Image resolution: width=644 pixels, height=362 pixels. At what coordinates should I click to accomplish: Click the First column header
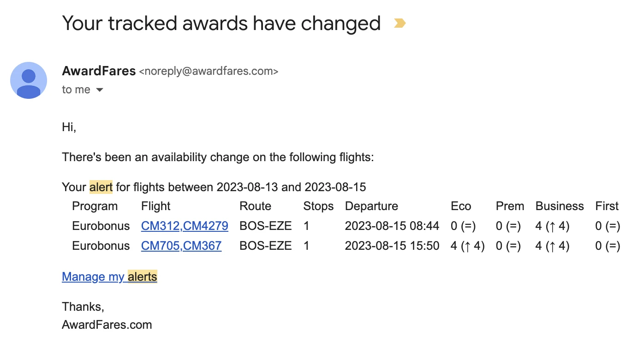607,206
